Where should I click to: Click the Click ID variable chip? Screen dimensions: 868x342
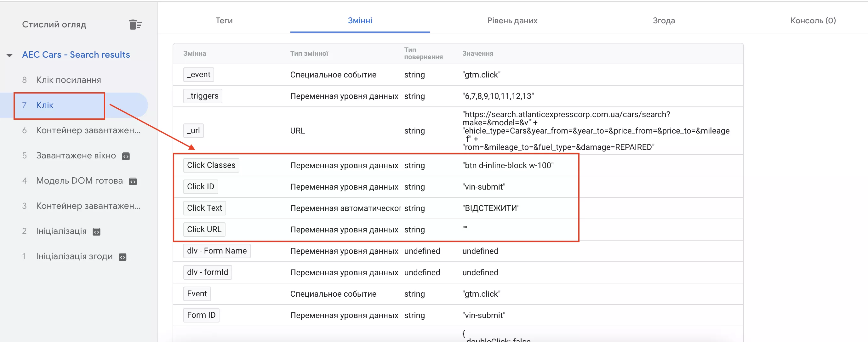tap(201, 187)
